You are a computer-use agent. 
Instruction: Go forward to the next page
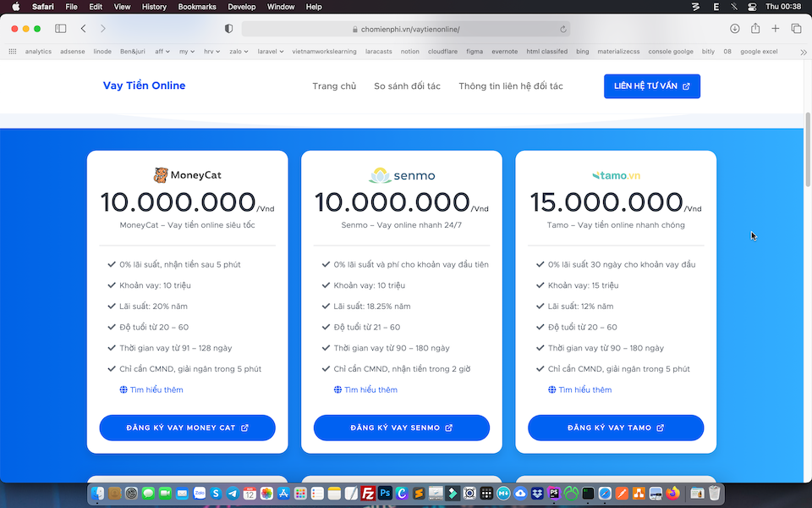pyautogui.click(x=103, y=29)
